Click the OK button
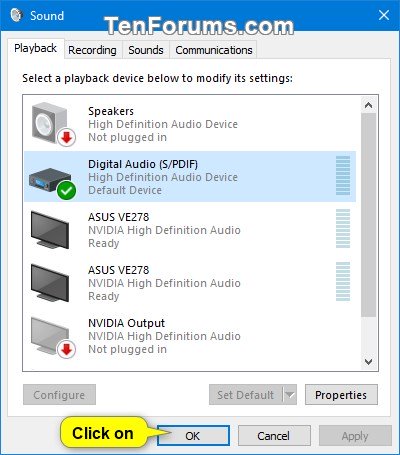 193,435
